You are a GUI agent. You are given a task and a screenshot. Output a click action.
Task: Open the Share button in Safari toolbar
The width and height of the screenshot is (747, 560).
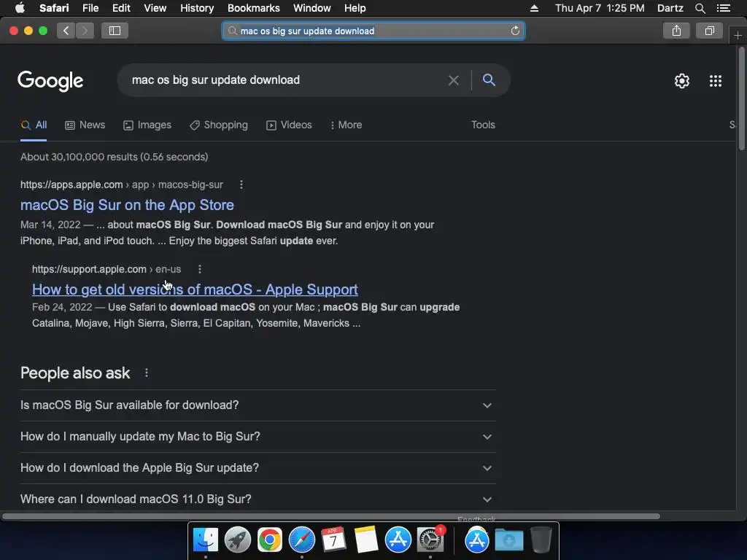click(676, 31)
